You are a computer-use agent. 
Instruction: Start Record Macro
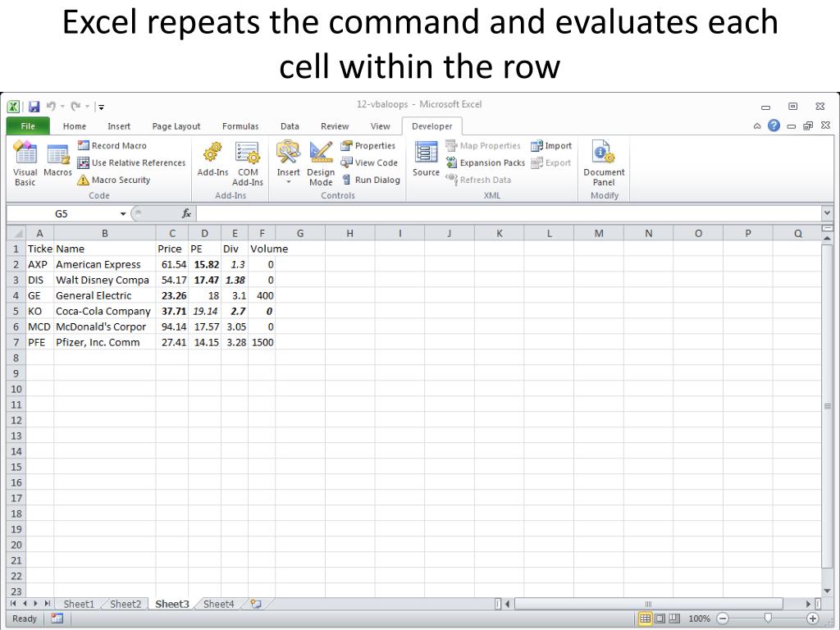click(112, 146)
